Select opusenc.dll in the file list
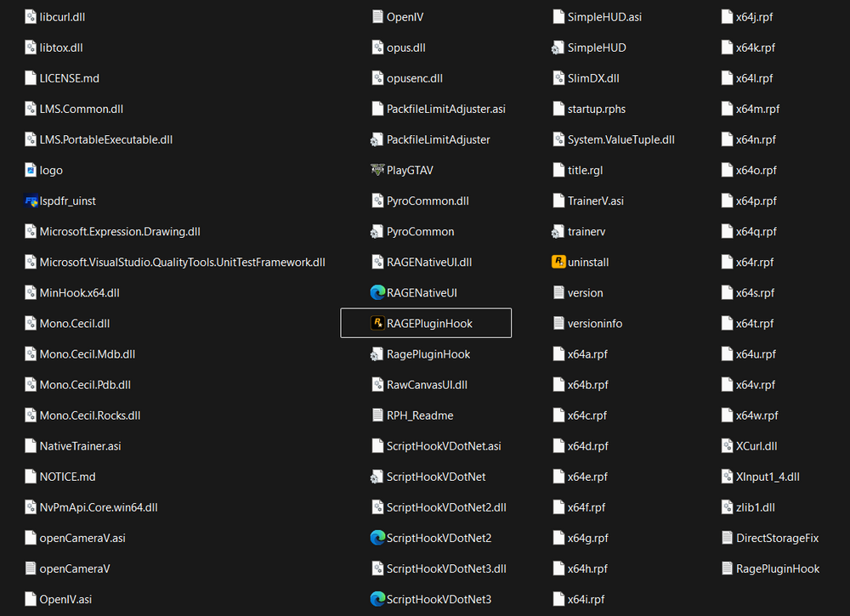The width and height of the screenshot is (850, 616). [415, 78]
